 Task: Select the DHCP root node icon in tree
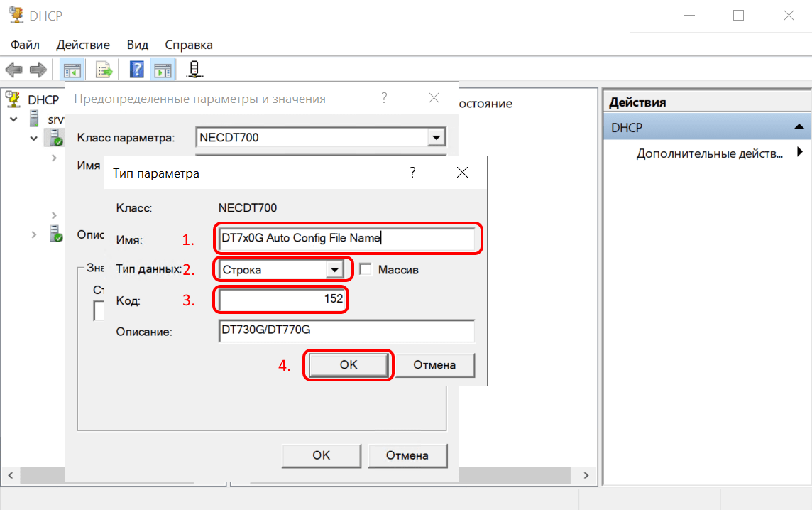click(x=13, y=99)
